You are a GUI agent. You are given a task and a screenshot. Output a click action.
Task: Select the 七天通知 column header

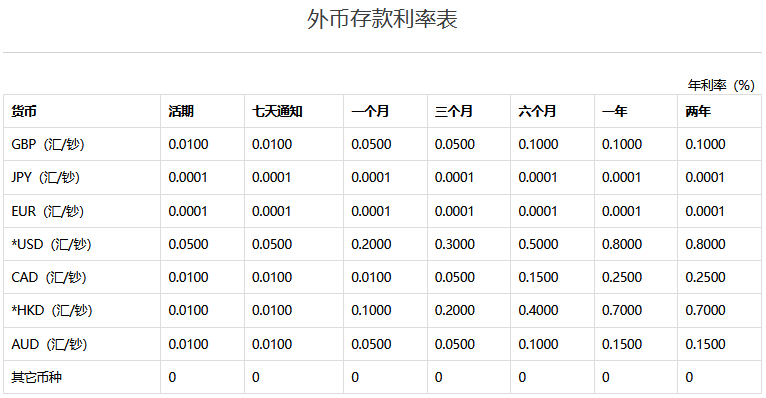[x=277, y=111]
